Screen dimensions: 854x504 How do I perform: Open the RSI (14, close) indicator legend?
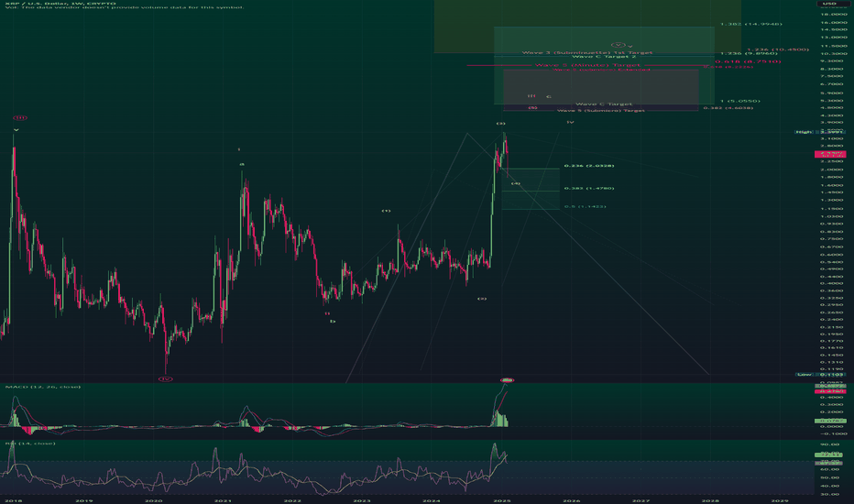click(30, 444)
